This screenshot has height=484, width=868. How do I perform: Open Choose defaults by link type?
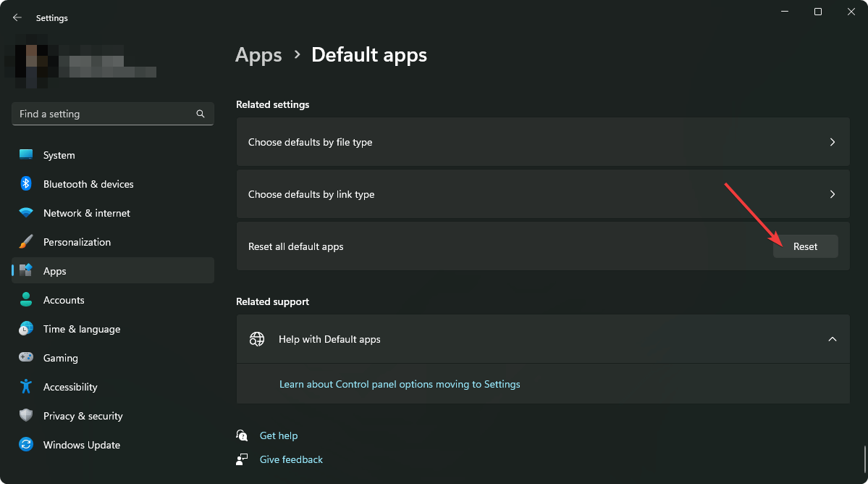tap(542, 194)
